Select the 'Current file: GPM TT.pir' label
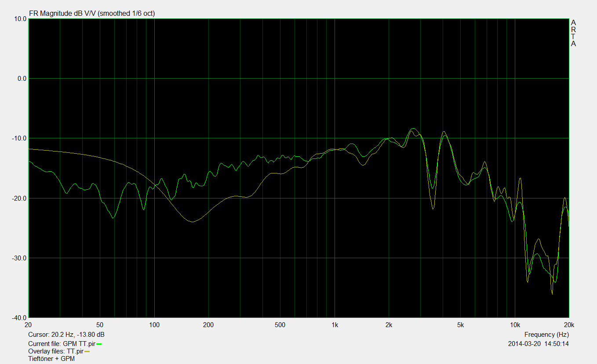 click(62, 344)
